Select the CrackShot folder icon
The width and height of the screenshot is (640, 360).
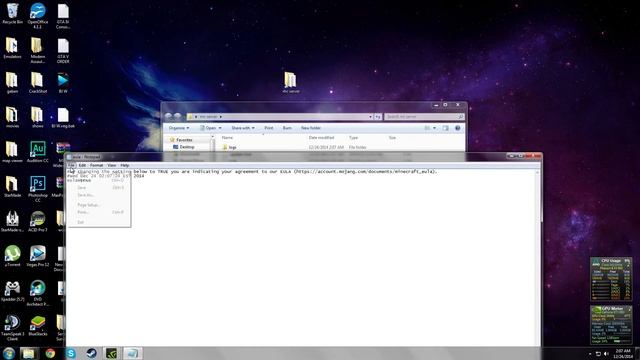(38, 83)
